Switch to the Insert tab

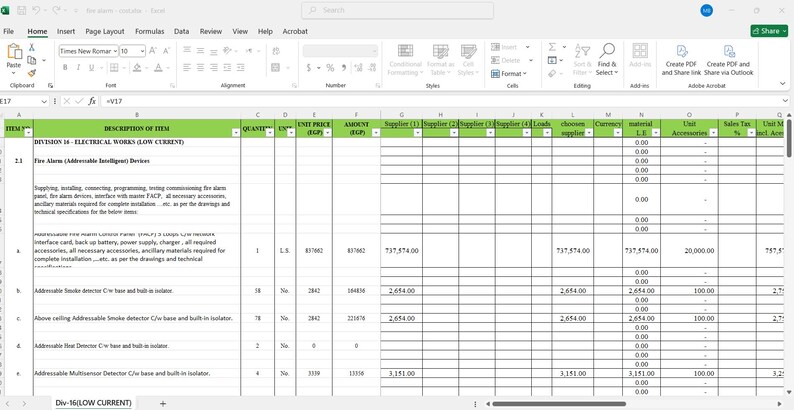[x=66, y=31]
